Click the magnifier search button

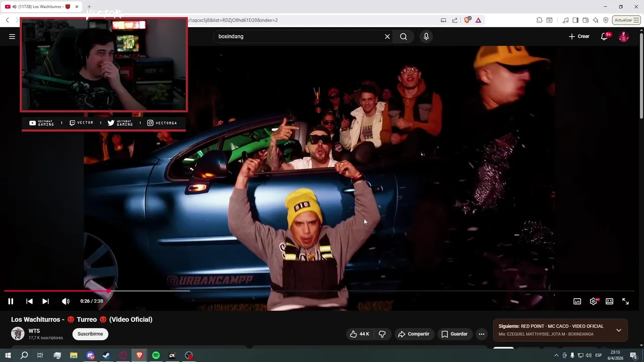[x=404, y=36]
